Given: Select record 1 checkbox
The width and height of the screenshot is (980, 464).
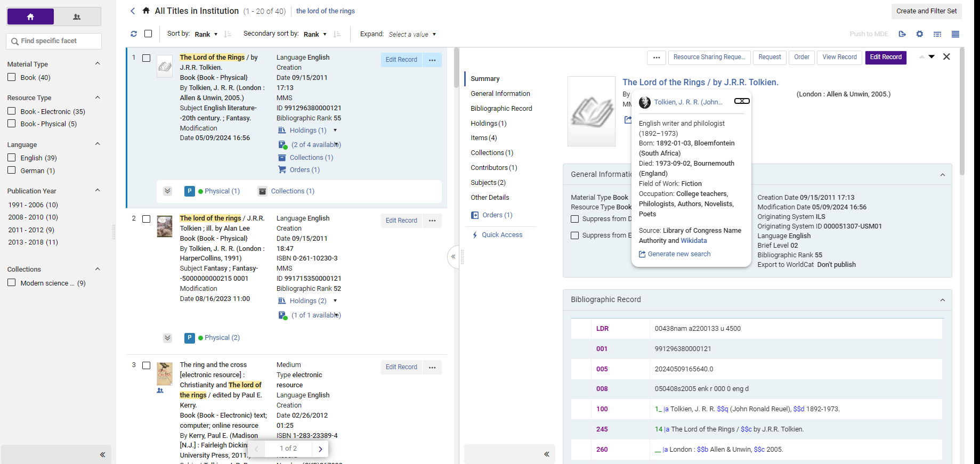Looking at the screenshot, I should click(x=146, y=58).
